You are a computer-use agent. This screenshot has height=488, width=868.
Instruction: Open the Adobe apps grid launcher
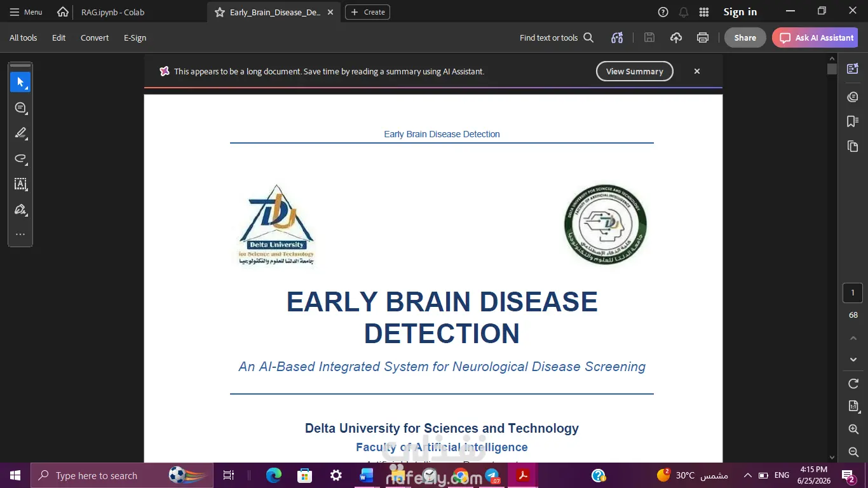[x=704, y=12]
